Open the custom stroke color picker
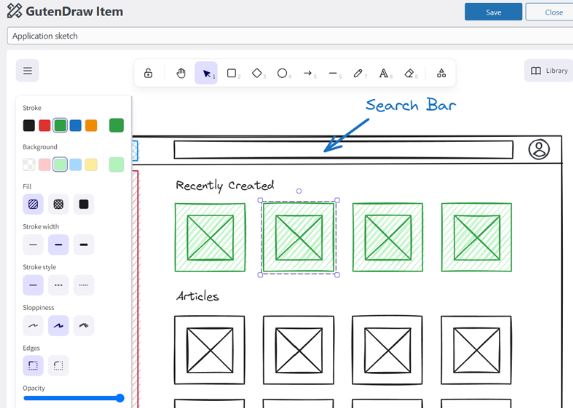Image resolution: width=573 pixels, height=408 pixels. tap(116, 125)
